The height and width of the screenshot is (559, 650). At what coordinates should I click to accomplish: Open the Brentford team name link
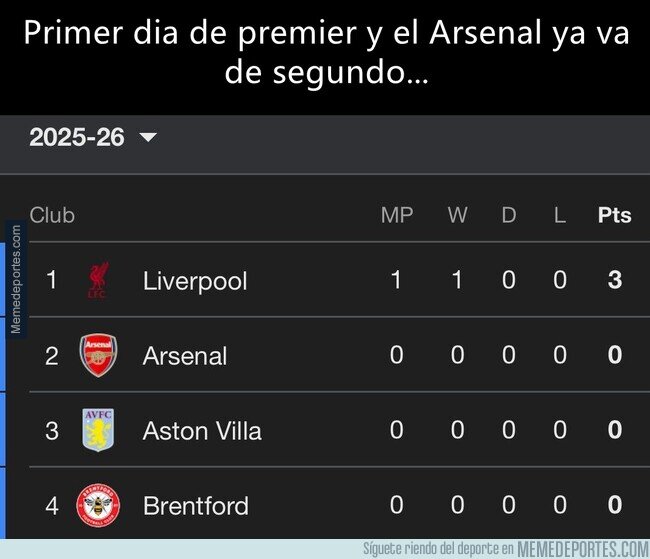[196, 506]
